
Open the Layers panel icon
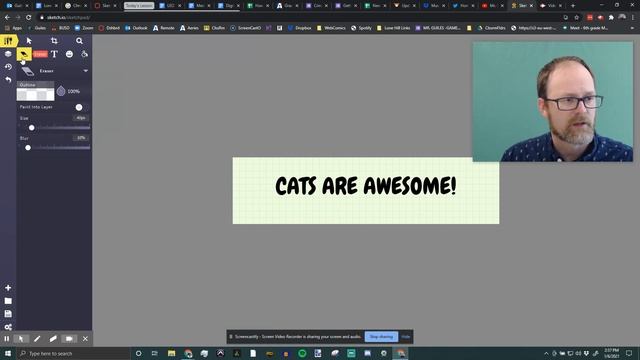(x=8, y=54)
